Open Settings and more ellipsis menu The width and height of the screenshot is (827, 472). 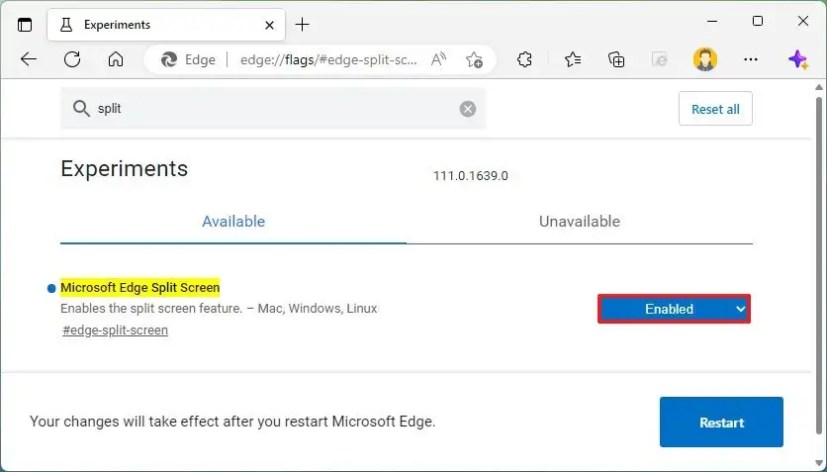click(751, 60)
